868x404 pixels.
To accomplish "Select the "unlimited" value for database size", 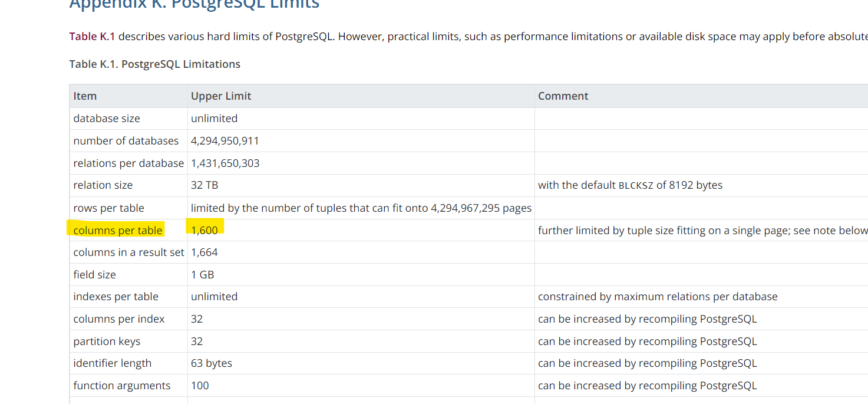I will [214, 119].
